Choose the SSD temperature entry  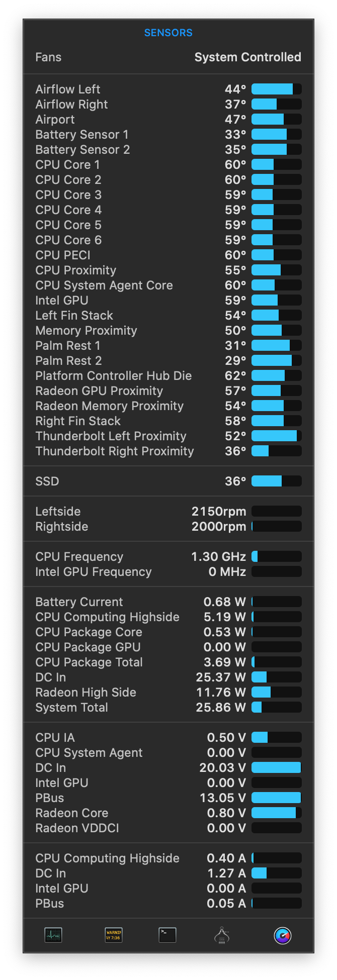click(x=168, y=481)
